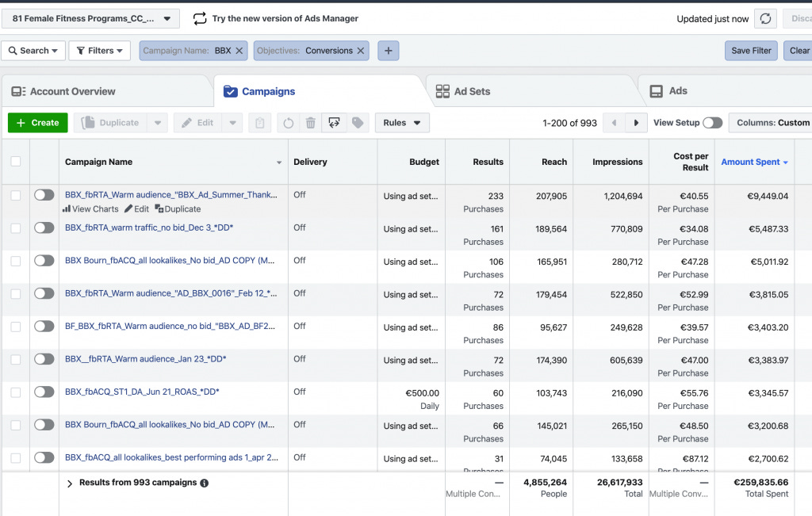Open the Edit options dropdown arrow
812x516 pixels.
(232, 123)
